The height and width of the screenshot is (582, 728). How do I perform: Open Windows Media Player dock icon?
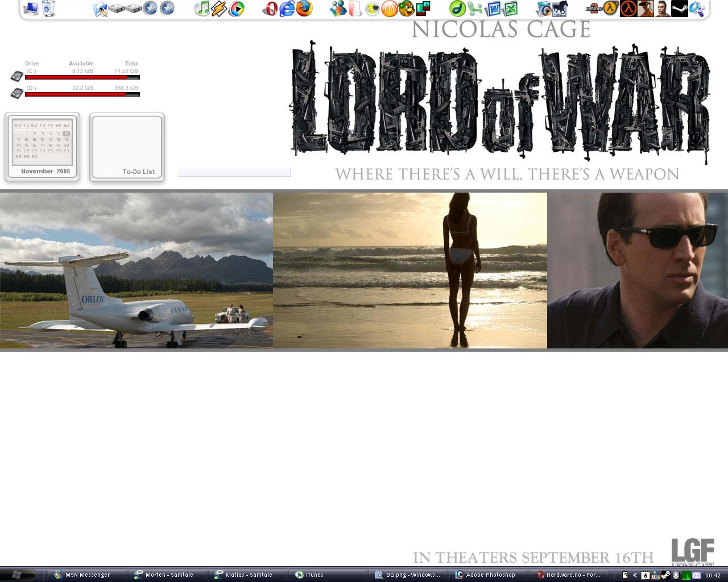pos(237,9)
